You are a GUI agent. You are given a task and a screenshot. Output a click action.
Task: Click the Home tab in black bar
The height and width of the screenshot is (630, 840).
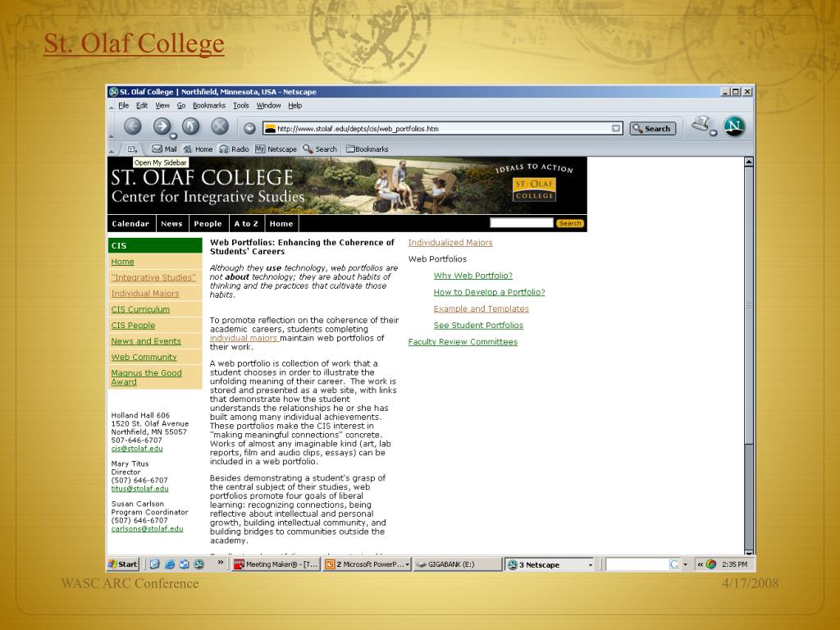pyautogui.click(x=281, y=223)
